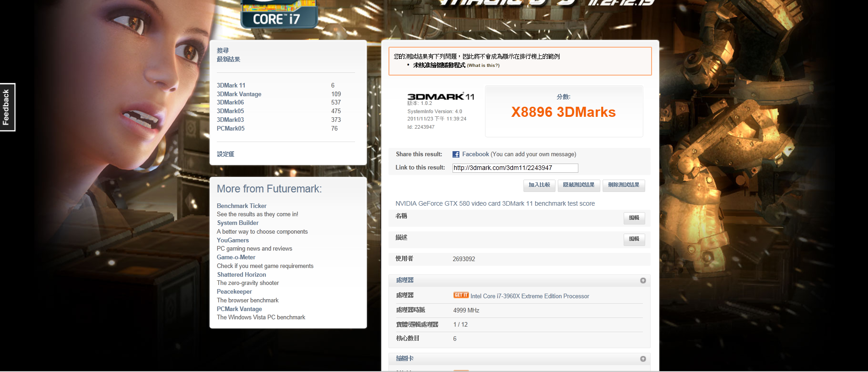Click the Facebook icon next to Share
Viewport: 868px width, 372px height.
456,154
